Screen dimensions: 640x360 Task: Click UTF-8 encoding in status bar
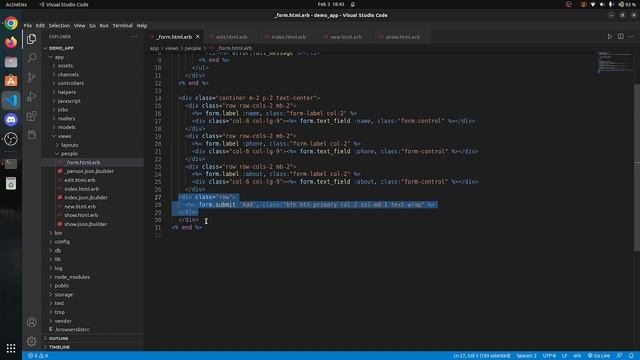[x=549, y=356]
